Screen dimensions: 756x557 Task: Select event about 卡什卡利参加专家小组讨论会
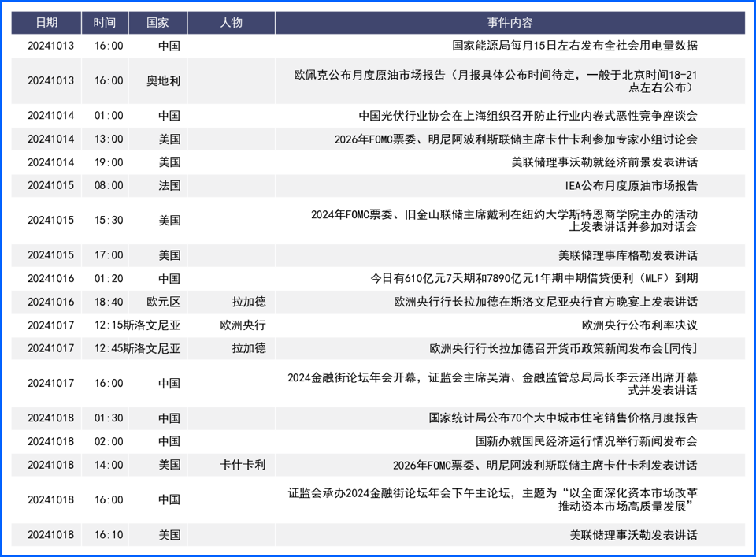point(516,139)
